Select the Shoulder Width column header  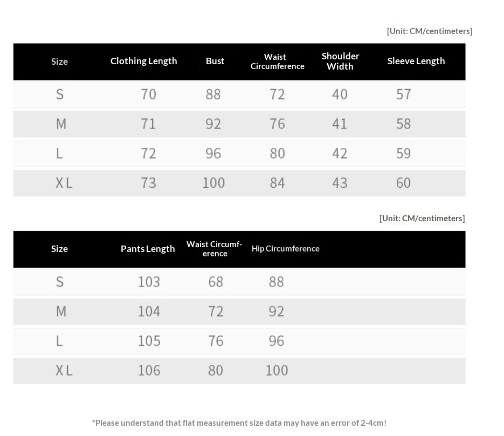[x=340, y=61]
